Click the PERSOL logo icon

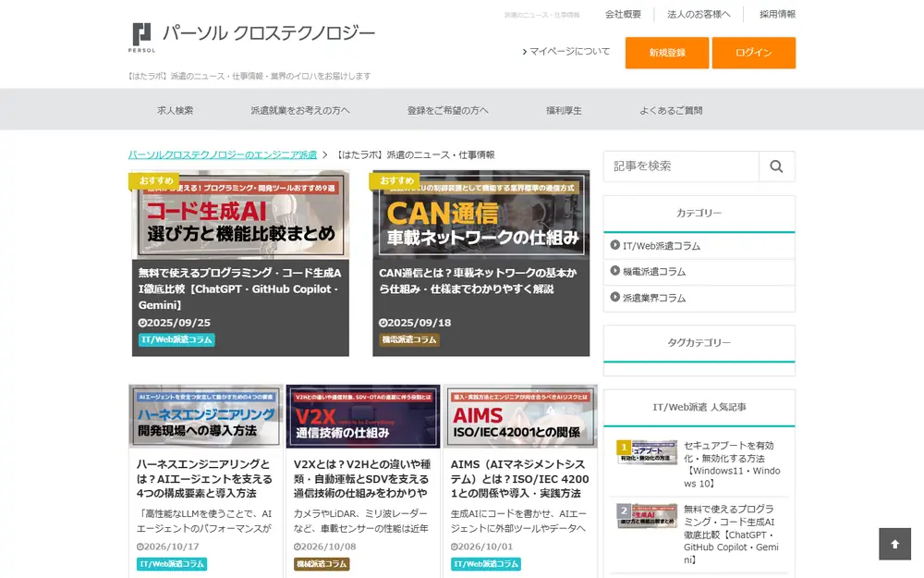(141, 38)
